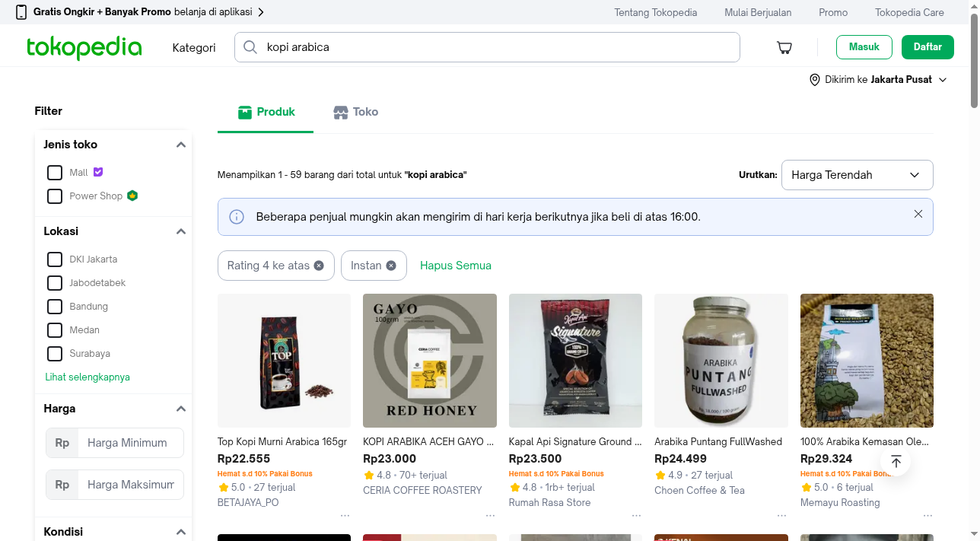
Task: Check the Surabaya location checkbox
Action: click(x=55, y=354)
